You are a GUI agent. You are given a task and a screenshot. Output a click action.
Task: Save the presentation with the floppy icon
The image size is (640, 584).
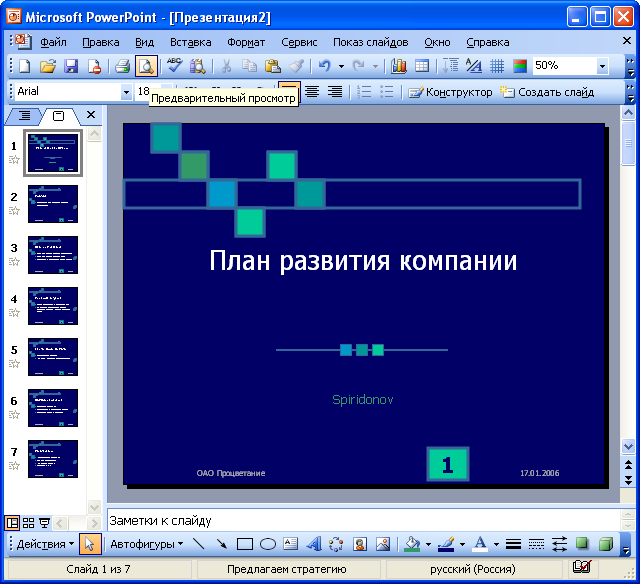click(x=71, y=66)
